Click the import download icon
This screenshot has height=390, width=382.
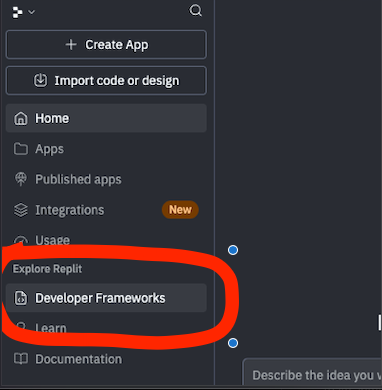click(41, 81)
